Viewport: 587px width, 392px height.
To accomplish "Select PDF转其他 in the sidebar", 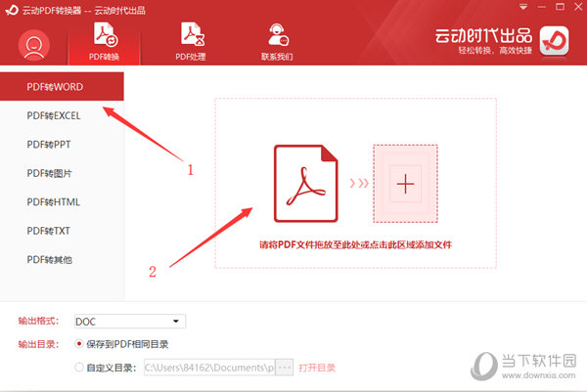I will [62, 260].
